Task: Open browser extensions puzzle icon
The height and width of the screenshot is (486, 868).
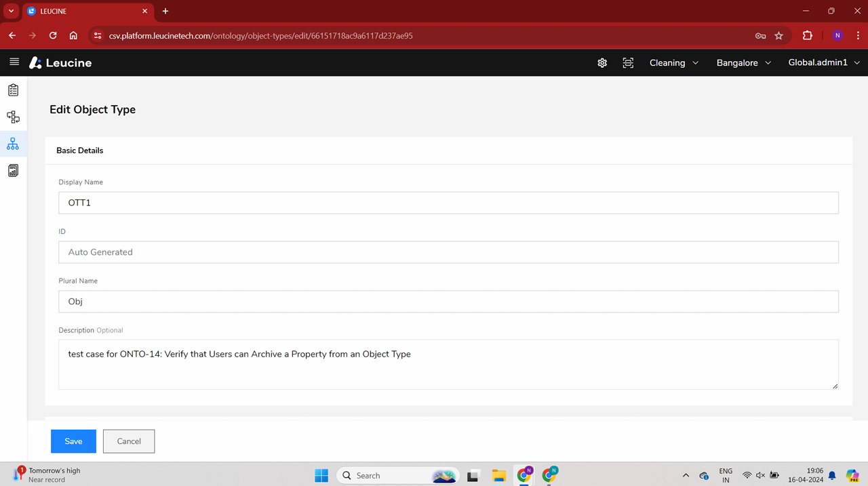Action: click(x=807, y=35)
